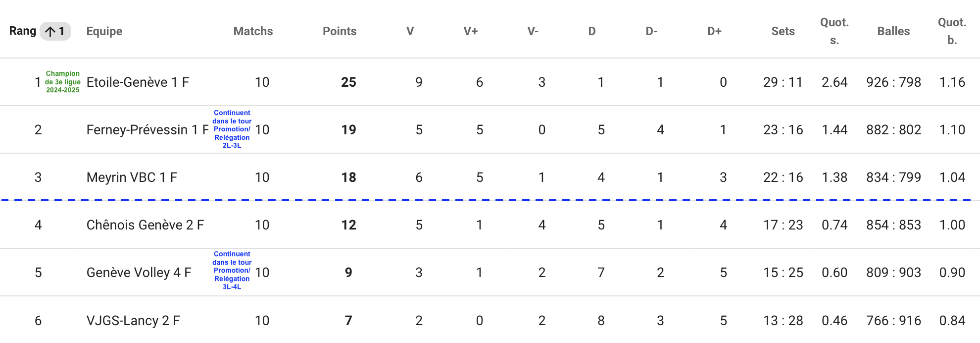Click the Promotion/Relégation 2L-3L note
Image resolution: width=980 pixels, height=343 pixels.
(232, 129)
